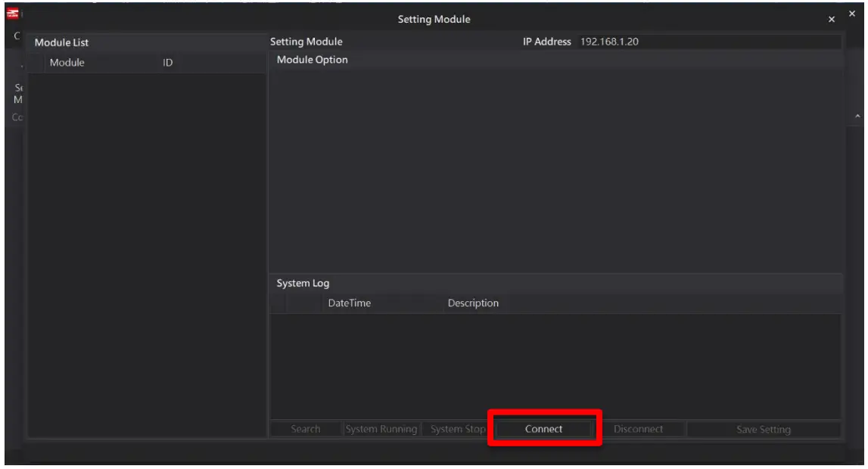Click the Save Setting button
Viewport: 868px width, 469px height.
tap(764, 429)
